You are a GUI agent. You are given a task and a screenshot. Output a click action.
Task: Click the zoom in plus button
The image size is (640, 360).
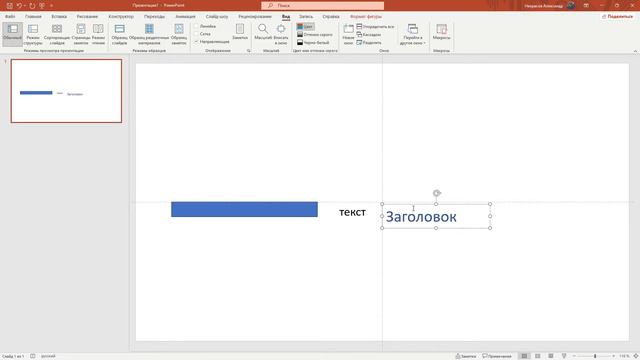tap(613, 356)
